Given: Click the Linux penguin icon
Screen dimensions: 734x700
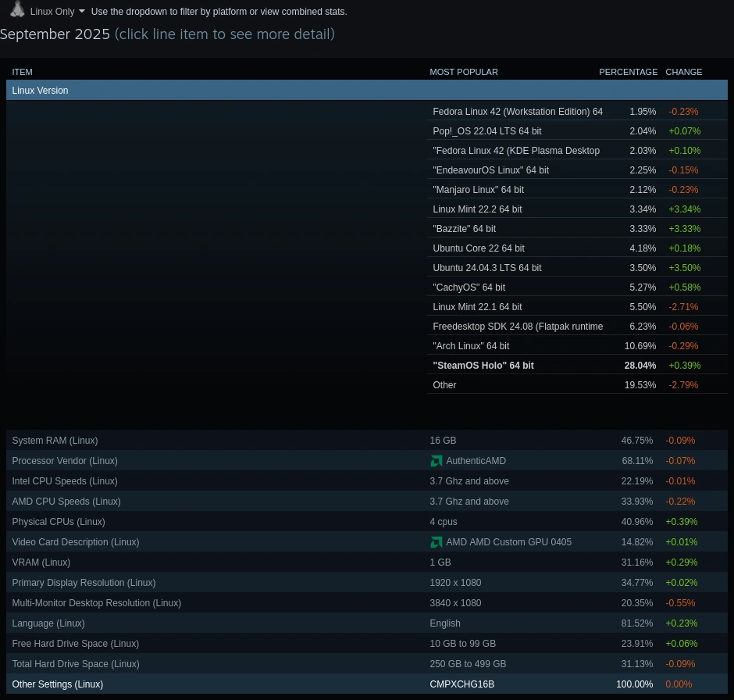Looking at the screenshot, I should click(17, 9).
